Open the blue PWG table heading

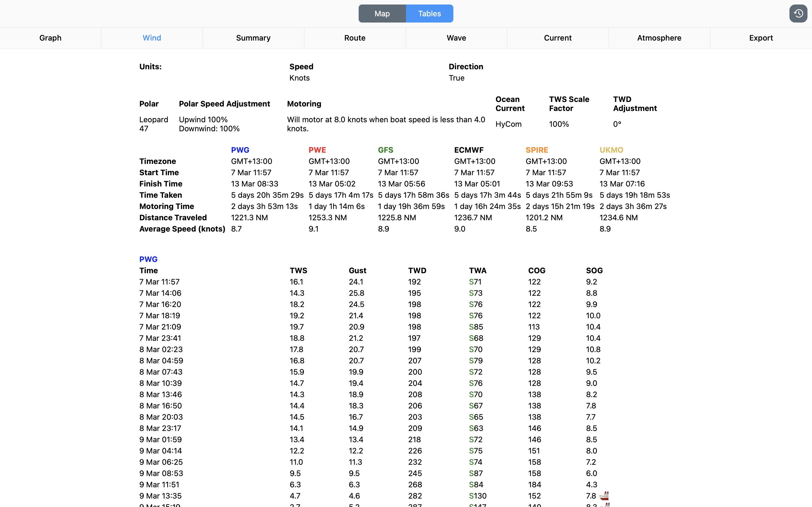(x=148, y=259)
